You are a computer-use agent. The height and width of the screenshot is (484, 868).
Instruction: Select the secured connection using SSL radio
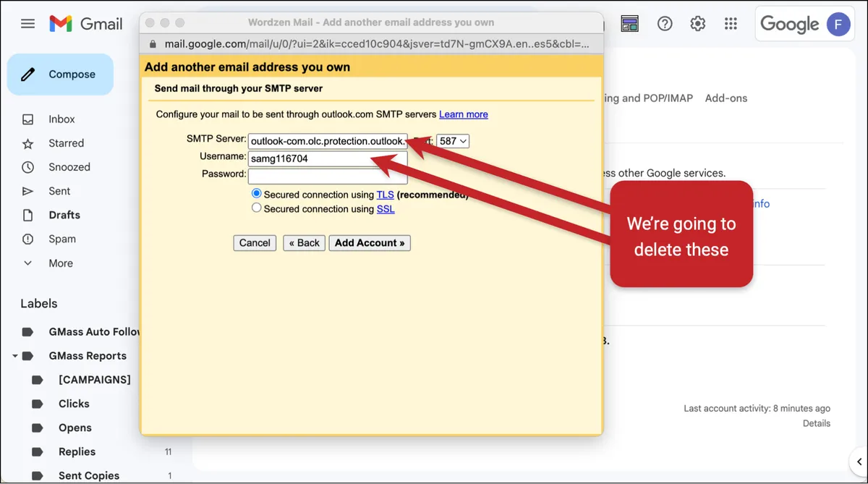point(256,208)
